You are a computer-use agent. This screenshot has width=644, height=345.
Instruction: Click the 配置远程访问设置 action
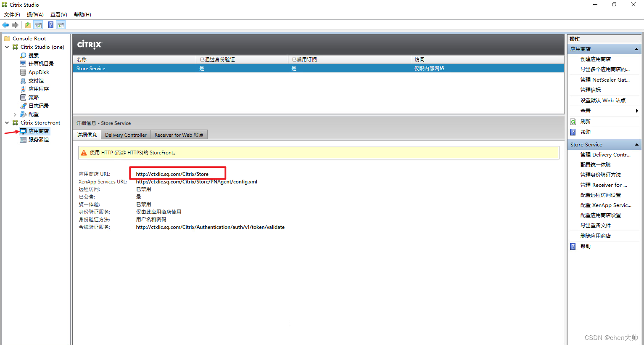[x=601, y=195]
